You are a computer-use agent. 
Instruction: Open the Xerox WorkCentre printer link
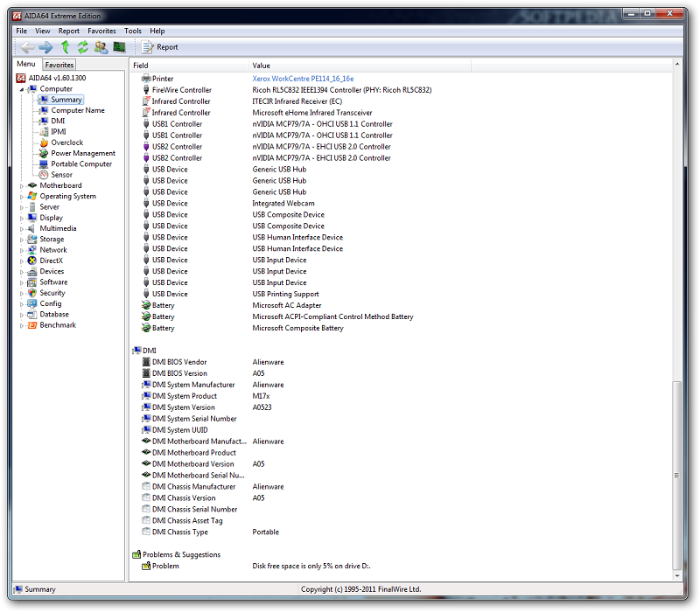(303, 79)
